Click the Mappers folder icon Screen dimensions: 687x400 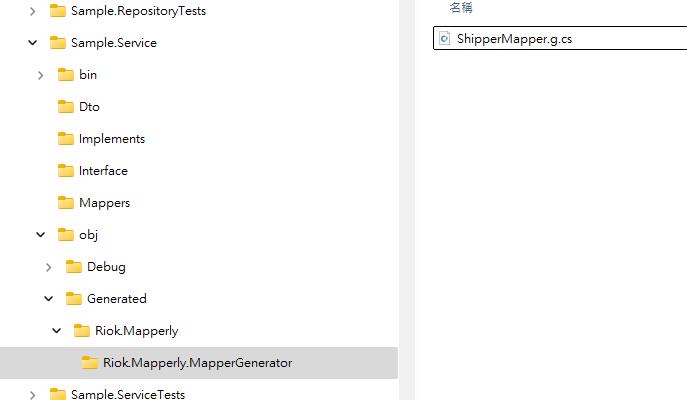[66, 203]
